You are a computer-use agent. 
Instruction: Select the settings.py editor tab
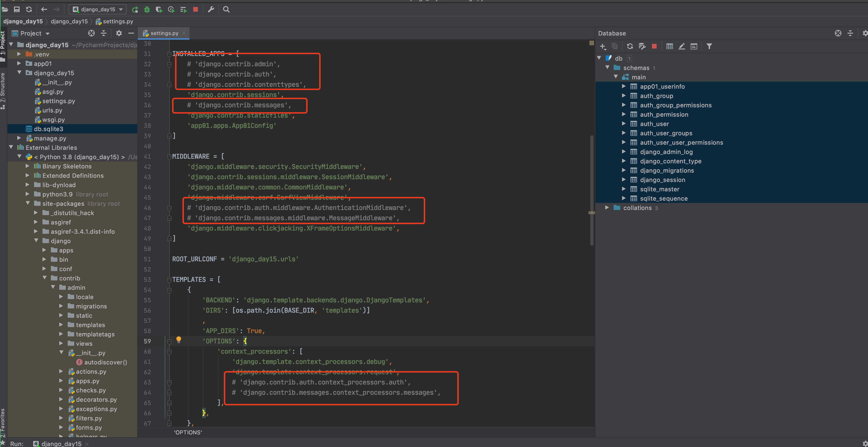click(164, 33)
